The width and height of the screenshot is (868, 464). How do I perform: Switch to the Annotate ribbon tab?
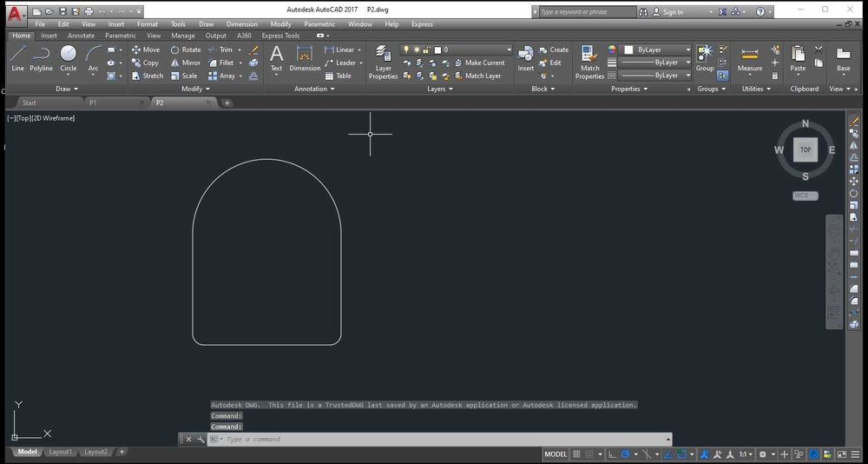point(81,36)
